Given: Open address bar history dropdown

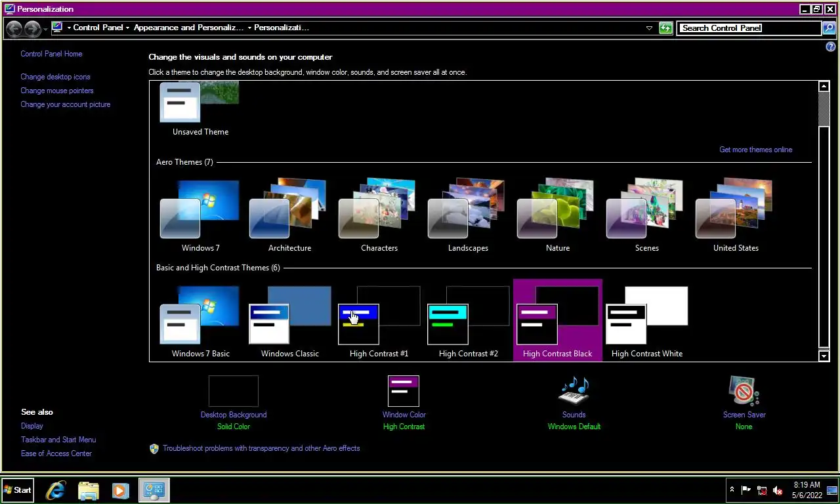Looking at the screenshot, I should click(649, 28).
